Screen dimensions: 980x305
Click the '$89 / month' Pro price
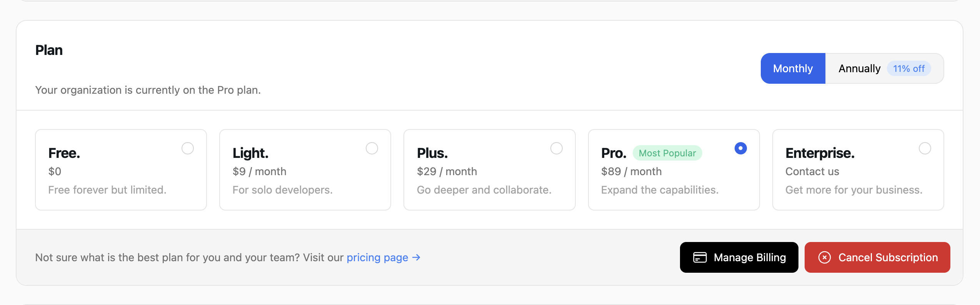pos(631,171)
